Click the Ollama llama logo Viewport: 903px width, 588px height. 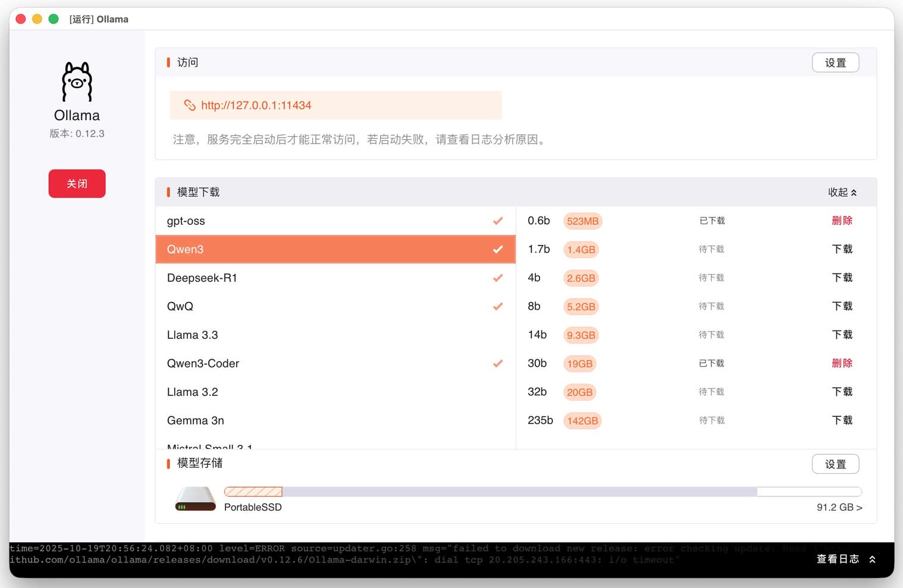coord(77,81)
